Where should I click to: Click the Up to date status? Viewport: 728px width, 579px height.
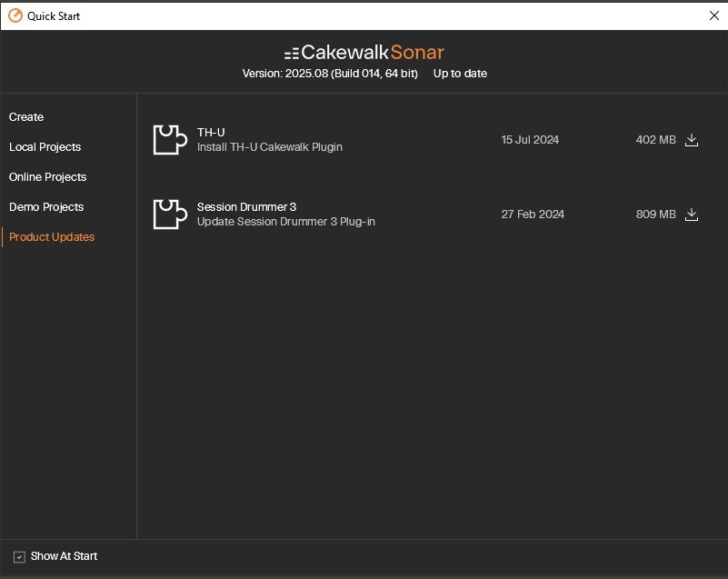460,74
